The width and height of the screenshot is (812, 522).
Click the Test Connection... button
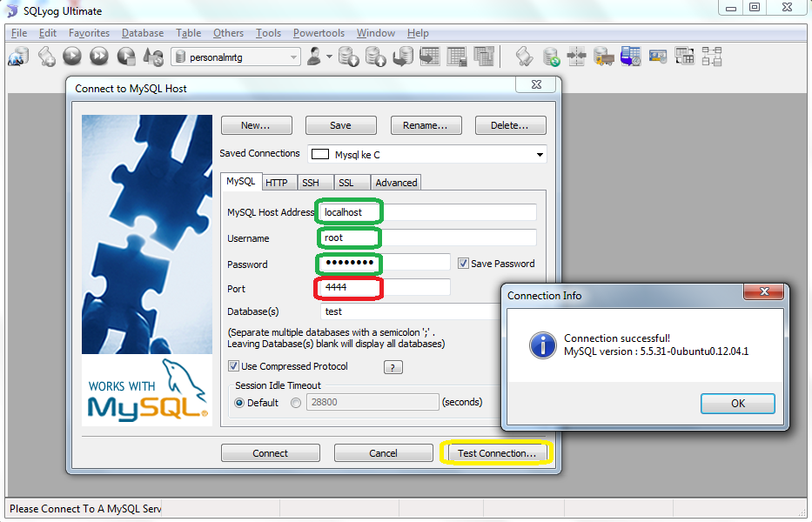497,453
